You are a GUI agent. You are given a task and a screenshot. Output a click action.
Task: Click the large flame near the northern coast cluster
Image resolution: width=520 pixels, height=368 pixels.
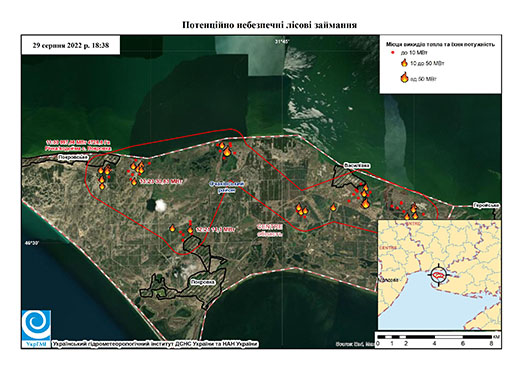pyautogui.click(x=227, y=152)
